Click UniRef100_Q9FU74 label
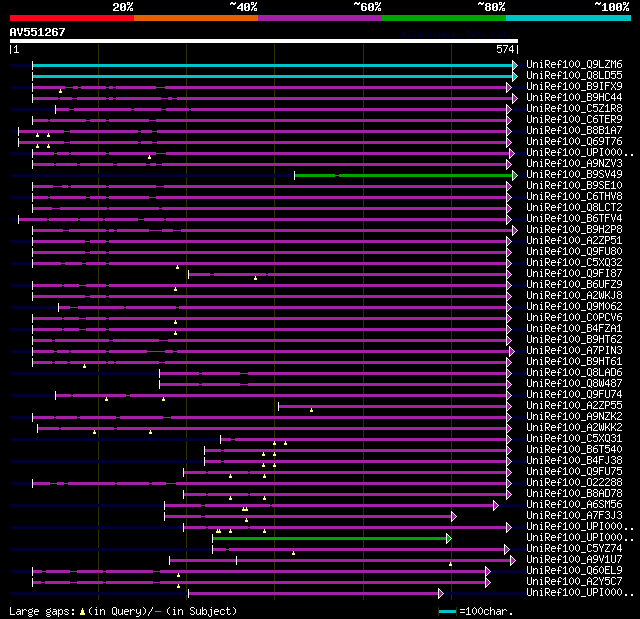 [x=574, y=395]
